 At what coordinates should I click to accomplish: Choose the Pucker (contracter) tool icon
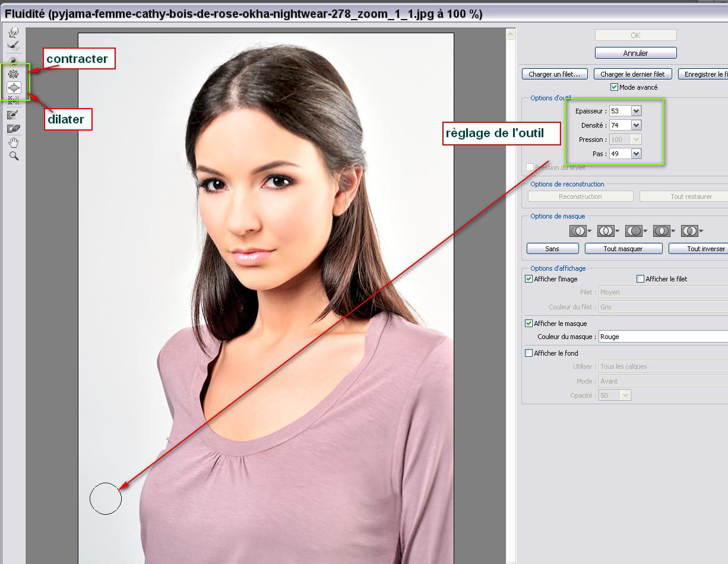click(13, 74)
